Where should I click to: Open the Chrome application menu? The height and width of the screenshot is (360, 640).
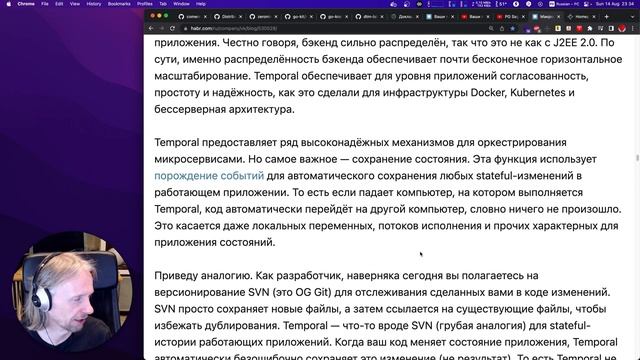[26, 4]
